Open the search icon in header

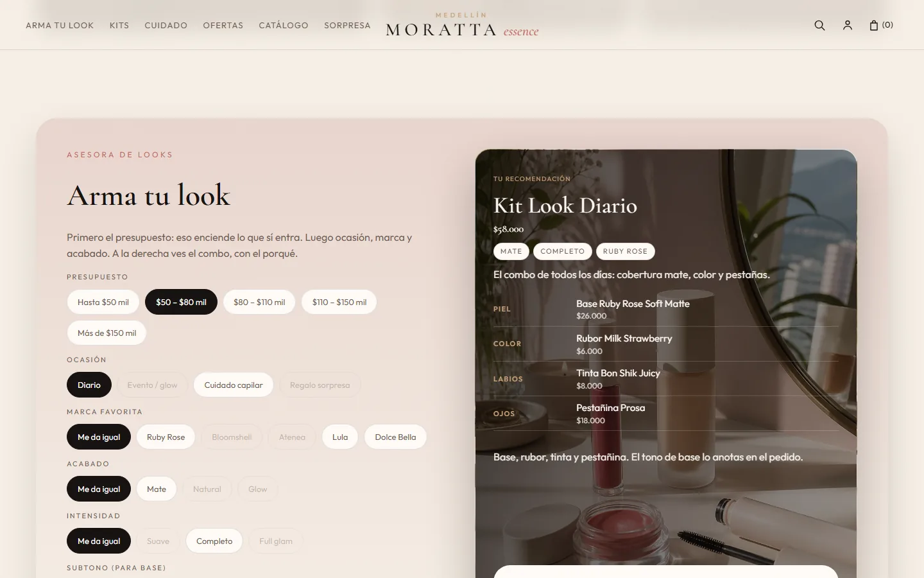tap(819, 25)
